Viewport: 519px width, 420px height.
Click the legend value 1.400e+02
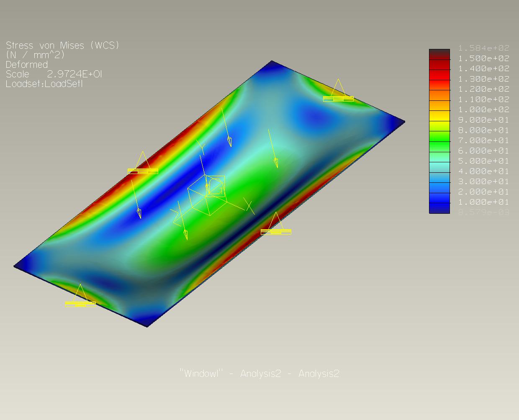(484, 69)
